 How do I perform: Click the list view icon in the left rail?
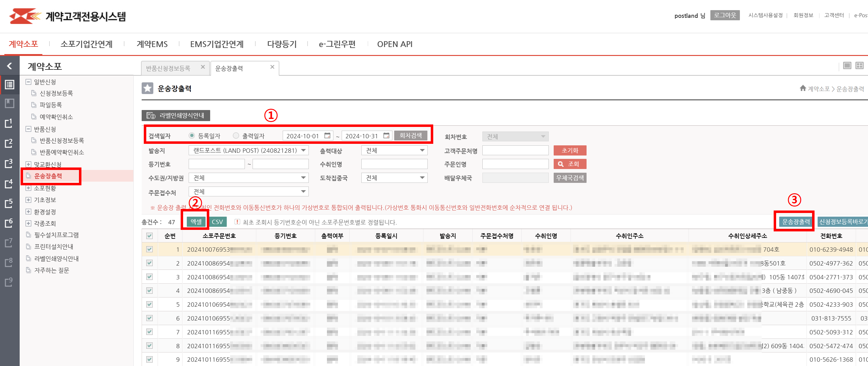(10, 85)
